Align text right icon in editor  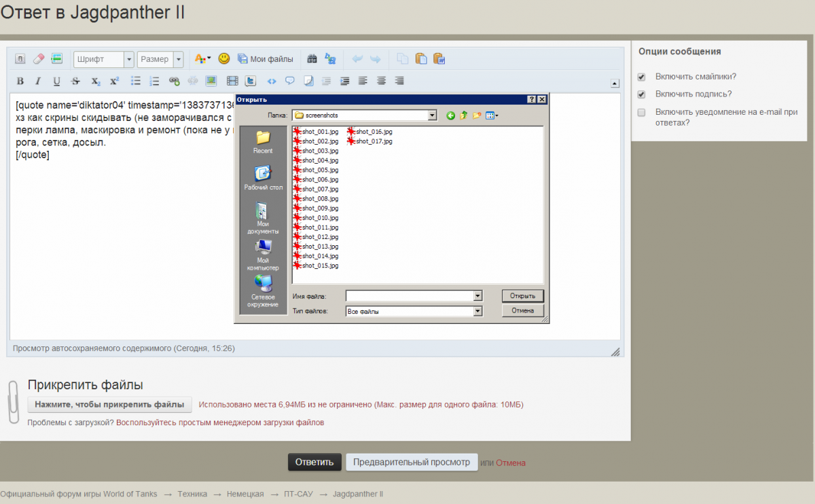[399, 81]
